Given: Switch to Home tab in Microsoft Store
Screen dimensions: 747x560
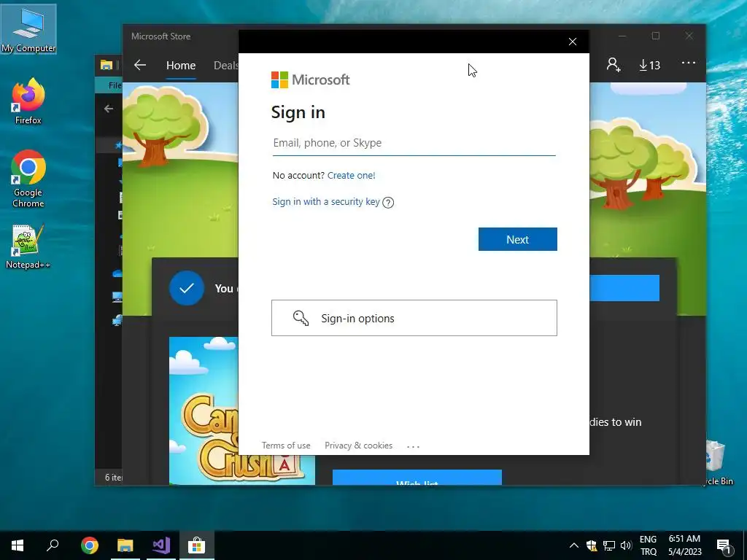Looking at the screenshot, I should [x=181, y=65].
